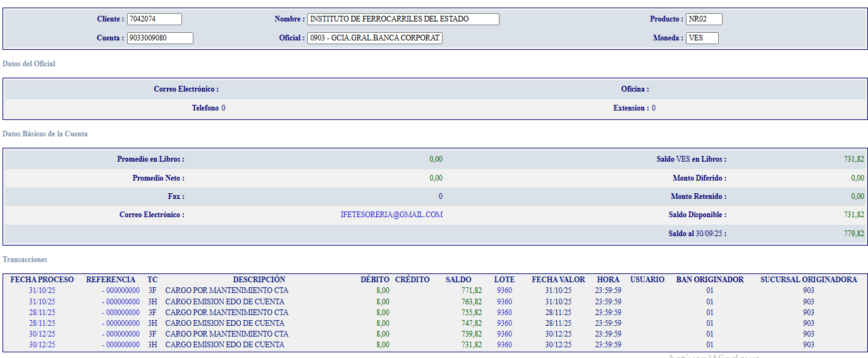Click the FECHA PROCESO column header
Viewport: 868px width, 358px height.
pos(42,280)
